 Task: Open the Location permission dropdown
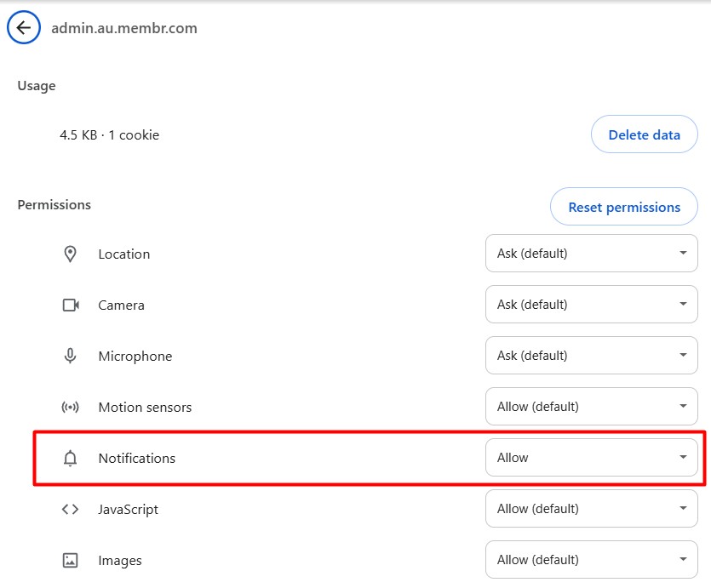point(591,254)
